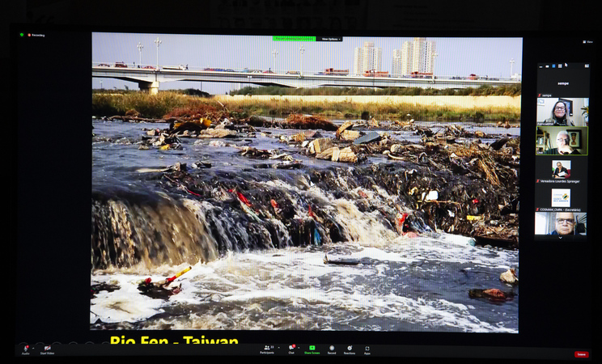Click the green encryption shield icon
The image size is (602, 364).
coord(22,35)
